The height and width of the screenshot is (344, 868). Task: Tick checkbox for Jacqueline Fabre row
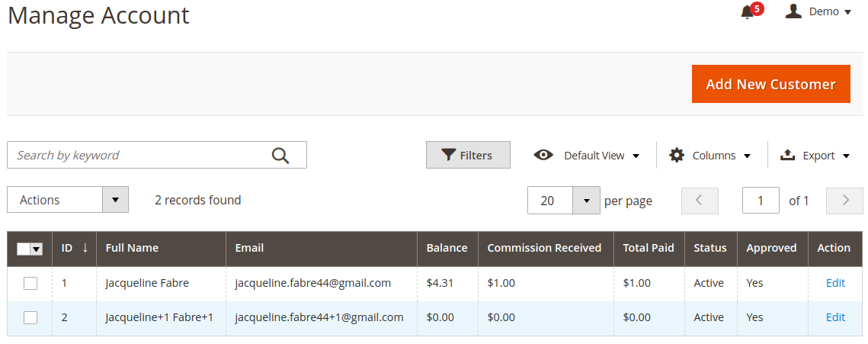click(30, 284)
